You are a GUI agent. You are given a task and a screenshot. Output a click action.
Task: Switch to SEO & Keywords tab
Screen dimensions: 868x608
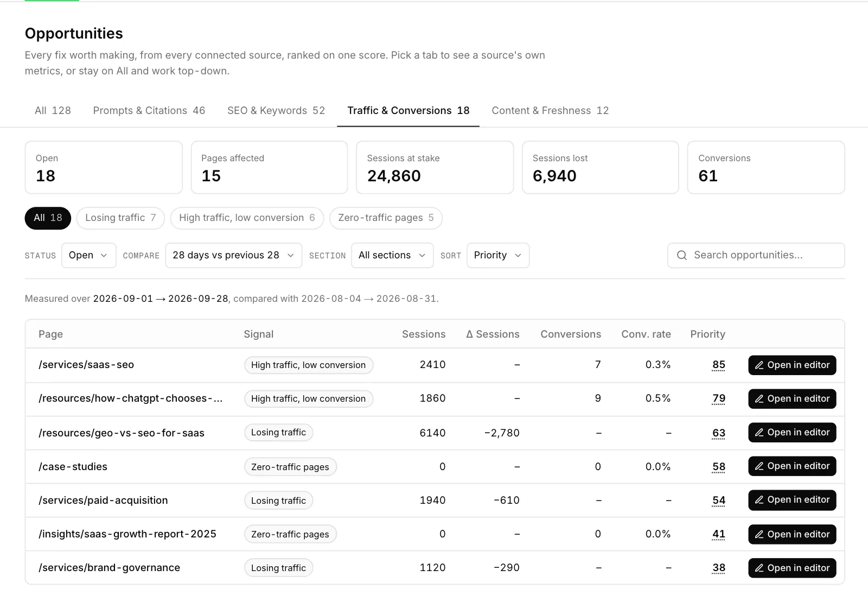pos(276,111)
